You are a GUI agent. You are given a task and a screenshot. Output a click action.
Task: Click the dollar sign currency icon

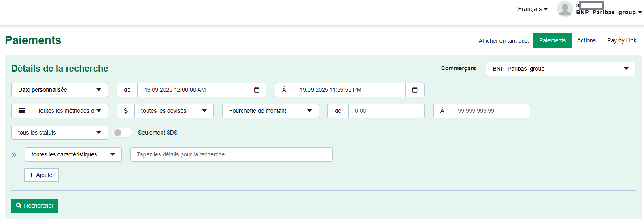[126, 111]
